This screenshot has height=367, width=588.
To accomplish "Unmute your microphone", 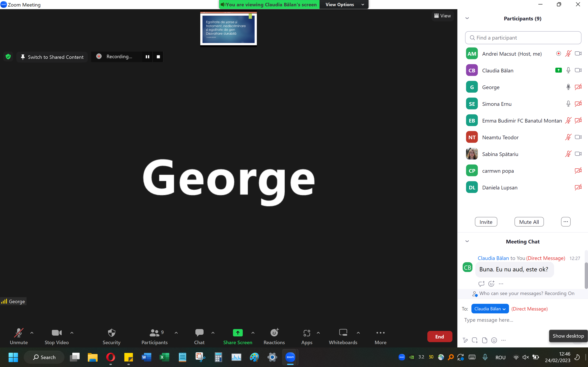I will tap(19, 333).
